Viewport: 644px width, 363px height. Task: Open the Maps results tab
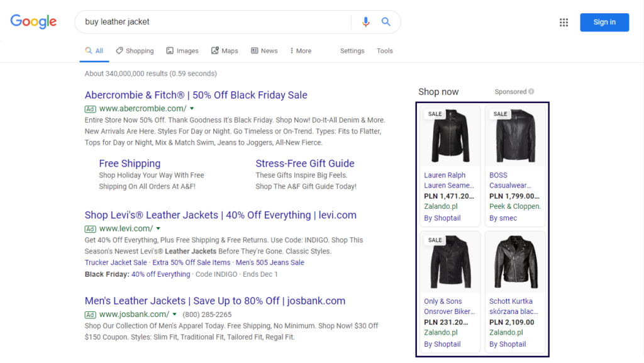pyautogui.click(x=225, y=51)
